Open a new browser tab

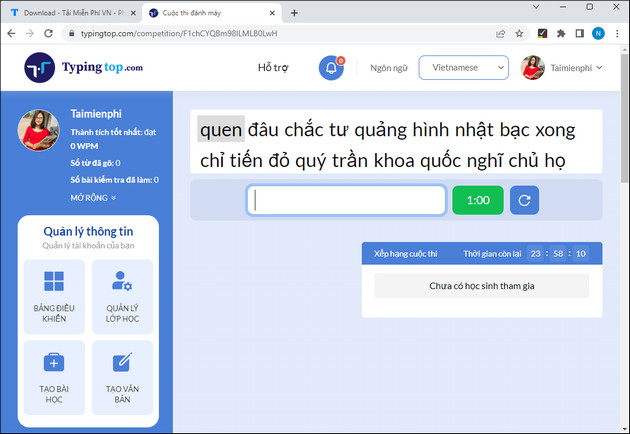coord(294,13)
